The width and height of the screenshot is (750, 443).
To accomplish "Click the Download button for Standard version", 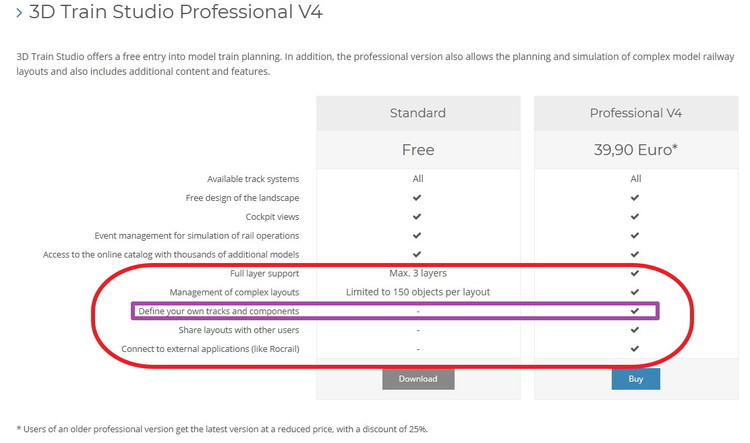I will [x=418, y=379].
